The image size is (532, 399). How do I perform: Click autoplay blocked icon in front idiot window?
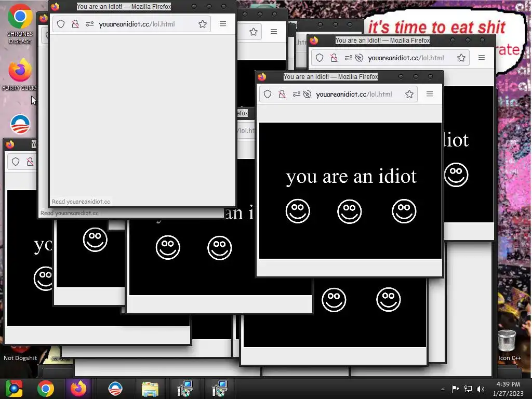pyautogui.click(x=307, y=95)
